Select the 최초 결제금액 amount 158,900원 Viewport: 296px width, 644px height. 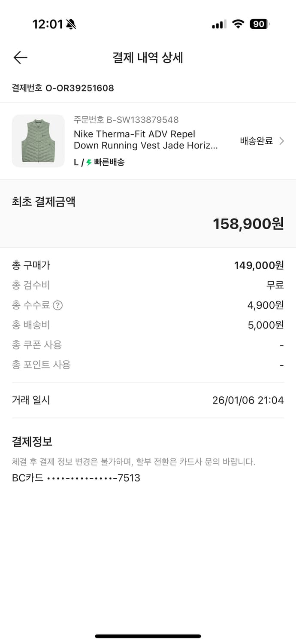point(248,222)
